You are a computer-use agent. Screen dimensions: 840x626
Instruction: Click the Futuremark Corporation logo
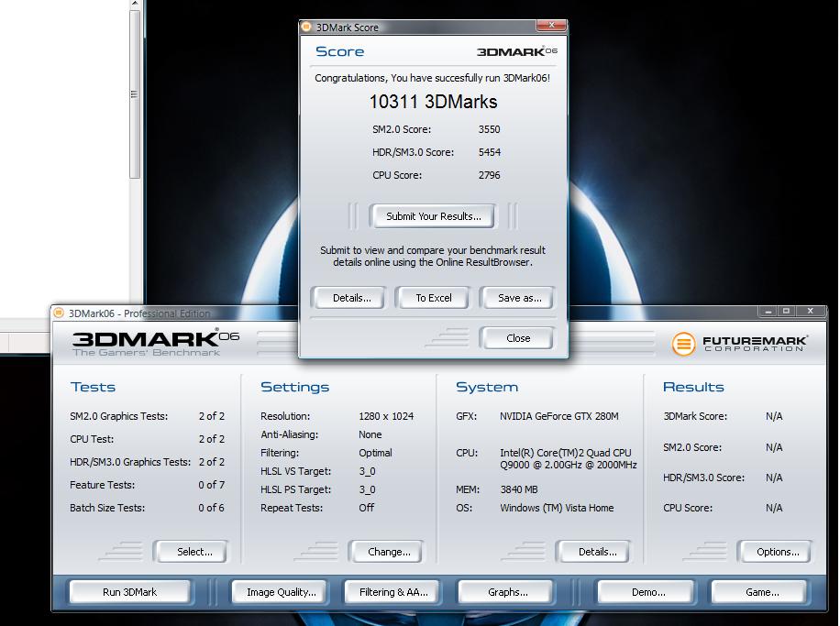(739, 344)
